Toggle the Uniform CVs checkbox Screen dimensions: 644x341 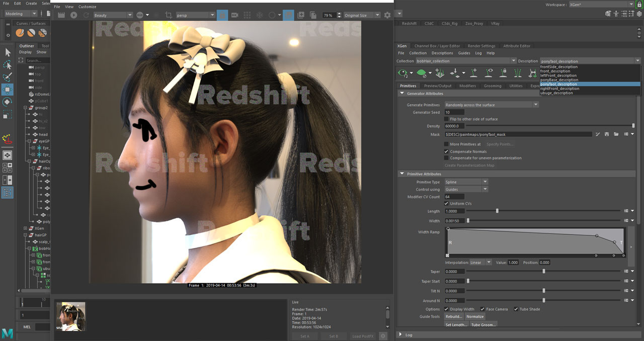point(447,204)
